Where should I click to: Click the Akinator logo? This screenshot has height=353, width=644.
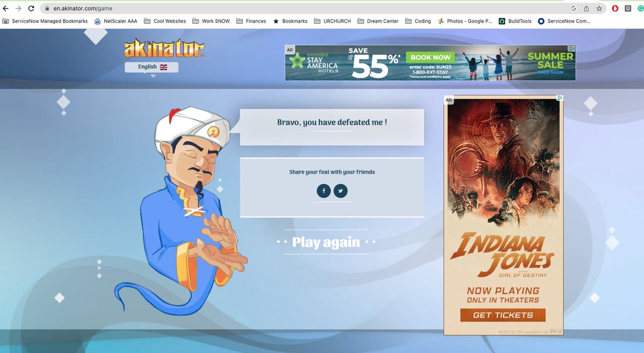[x=164, y=48]
